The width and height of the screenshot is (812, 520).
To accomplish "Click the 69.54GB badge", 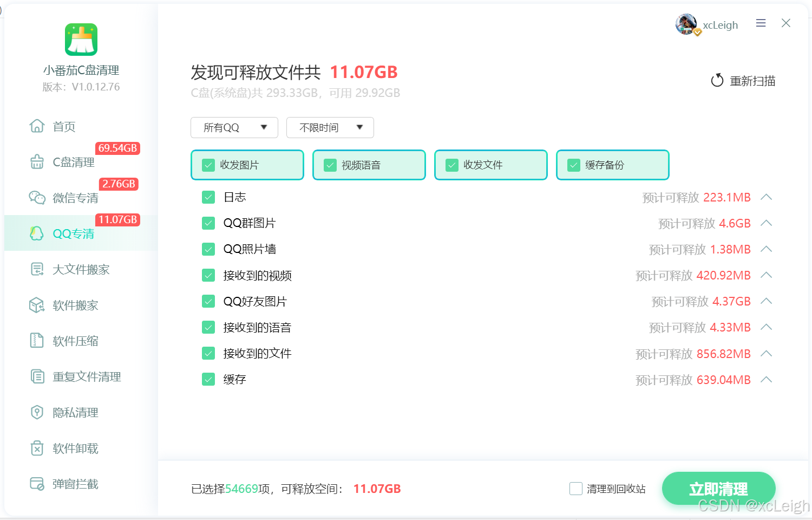I will pos(117,148).
